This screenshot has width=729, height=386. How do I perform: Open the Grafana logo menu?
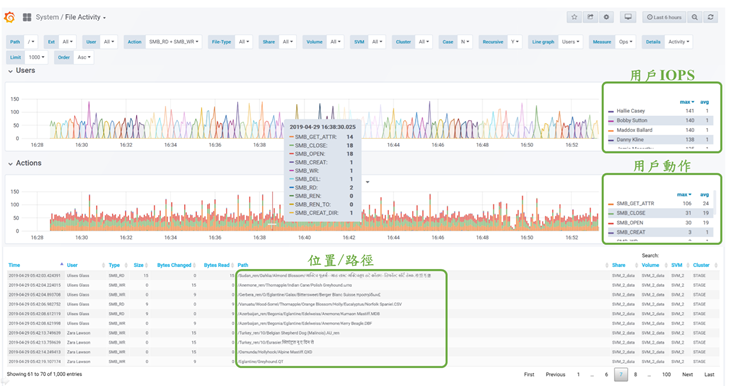(9, 17)
